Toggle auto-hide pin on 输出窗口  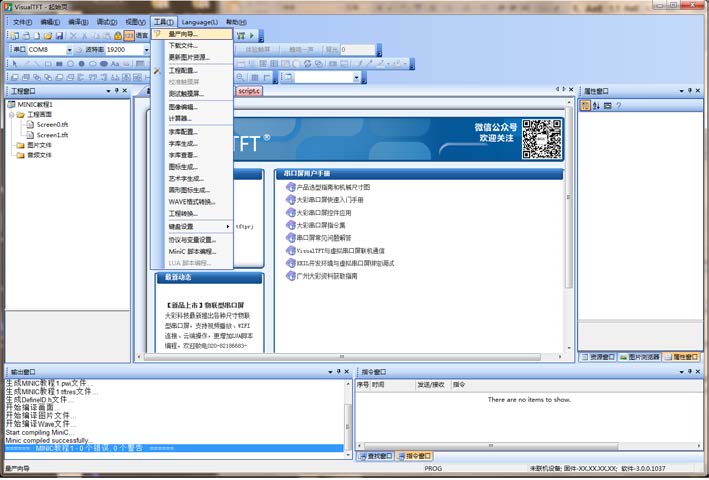point(339,372)
